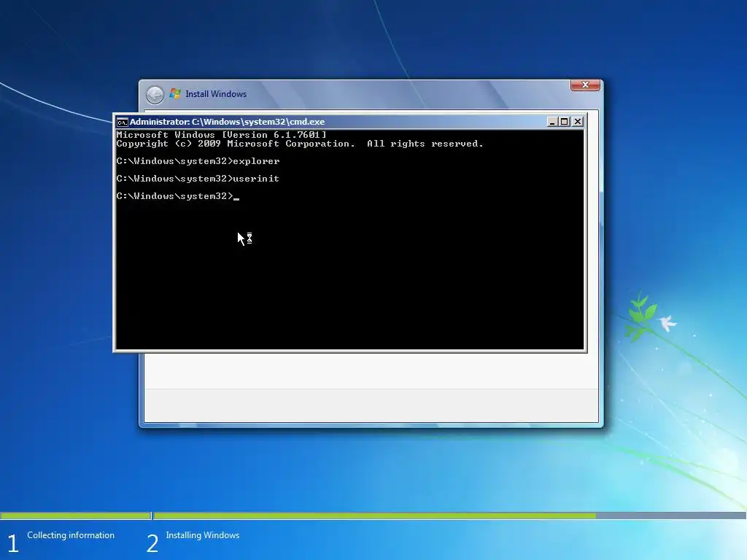Close the Install Windows dialog
Viewport: 747px width, 560px height.
[x=585, y=85]
